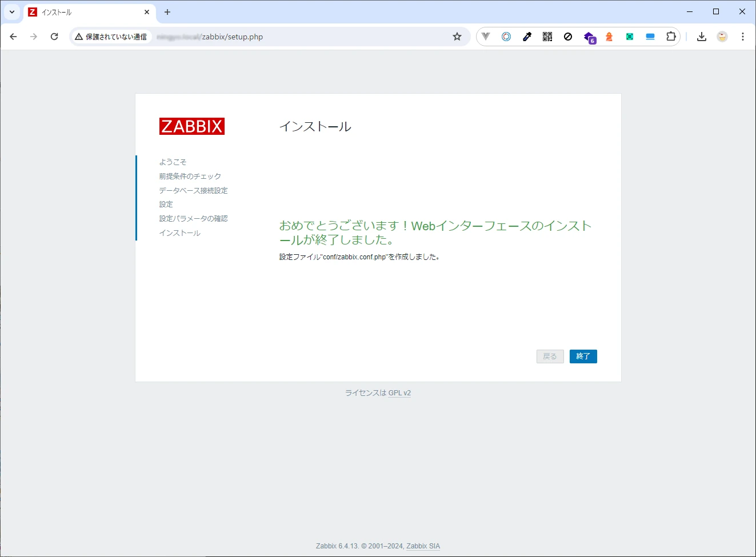The height and width of the screenshot is (557, 756).
Task: Click the conf/zabbix.conf.php created message
Action: click(x=359, y=257)
